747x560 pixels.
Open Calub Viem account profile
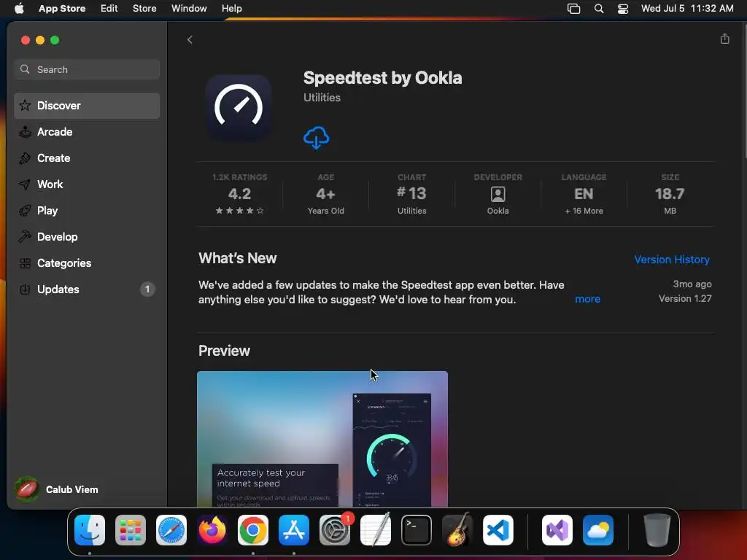[x=57, y=489]
